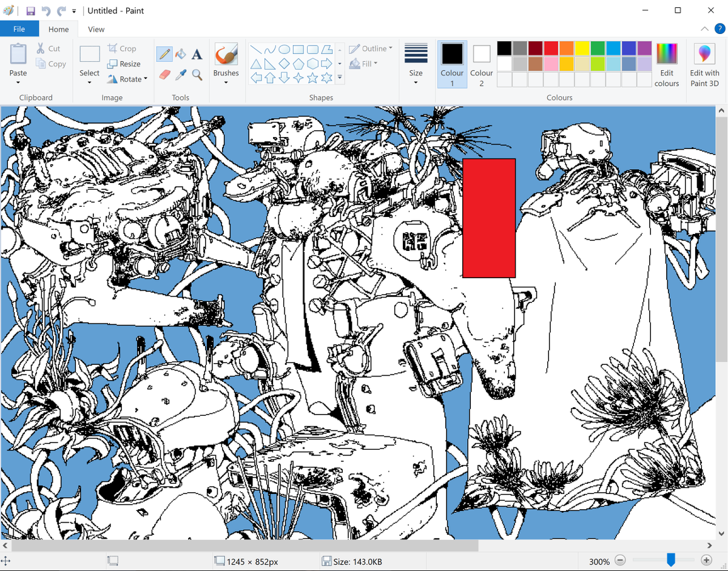Pick the red colour swatch

[551, 48]
